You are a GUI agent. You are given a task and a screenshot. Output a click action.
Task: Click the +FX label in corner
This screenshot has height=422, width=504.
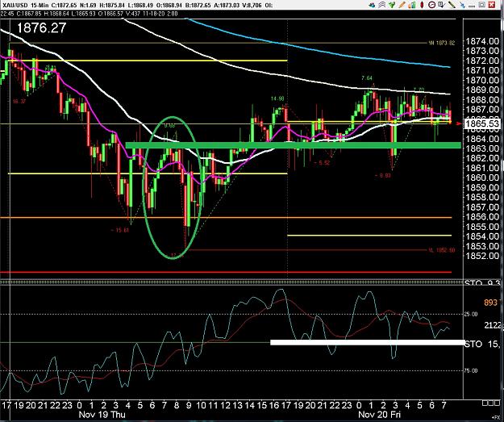[x=498, y=417]
